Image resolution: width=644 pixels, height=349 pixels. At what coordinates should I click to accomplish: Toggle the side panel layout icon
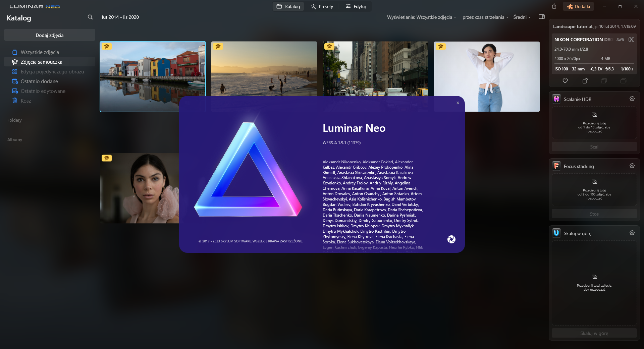542,17
